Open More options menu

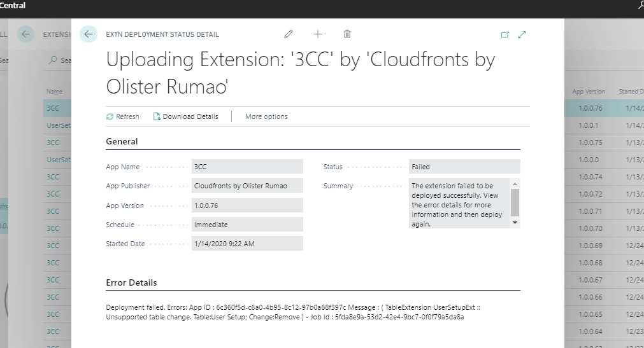coord(266,116)
